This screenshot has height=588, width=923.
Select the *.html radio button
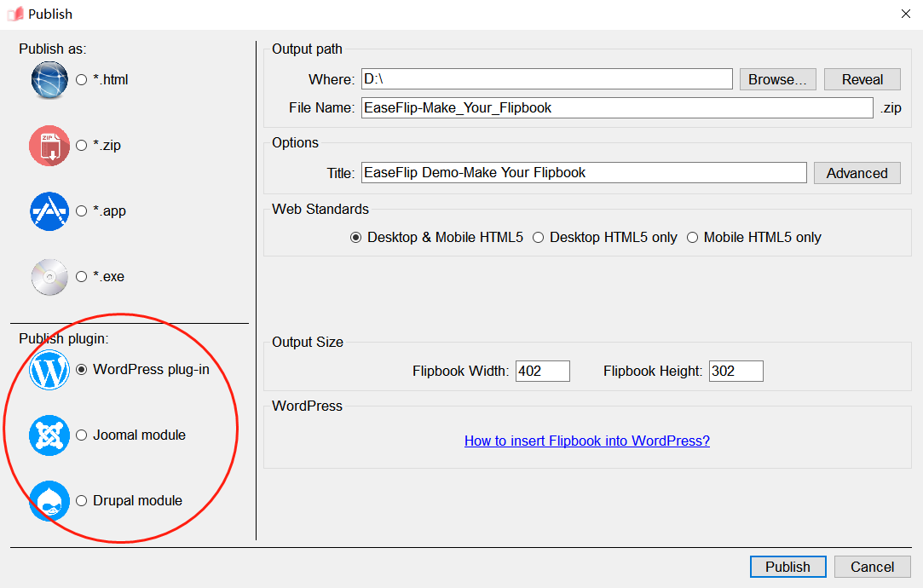(82, 80)
